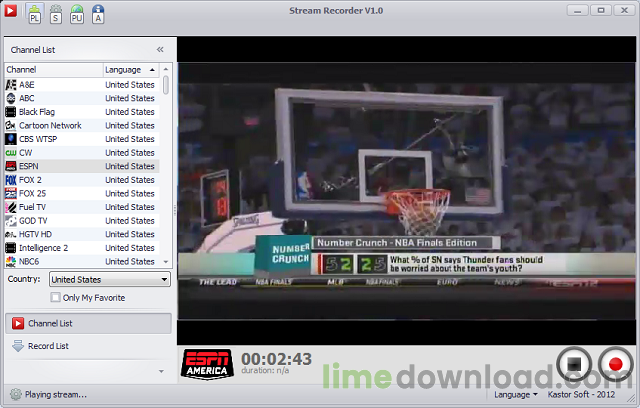Click the channel list scrollbar down arrow

tap(165, 261)
